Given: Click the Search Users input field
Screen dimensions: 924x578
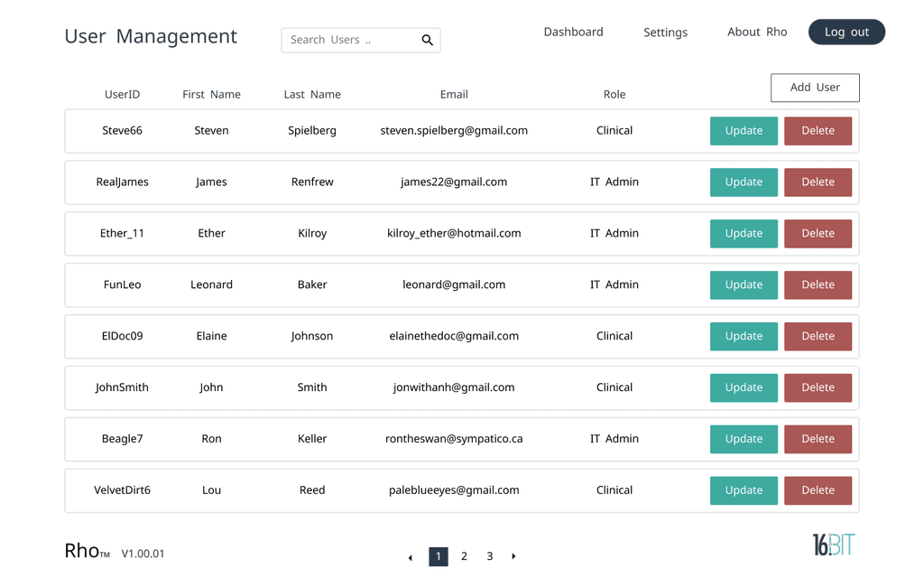Looking at the screenshot, I should pyautogui.click(x=361, y=40).
